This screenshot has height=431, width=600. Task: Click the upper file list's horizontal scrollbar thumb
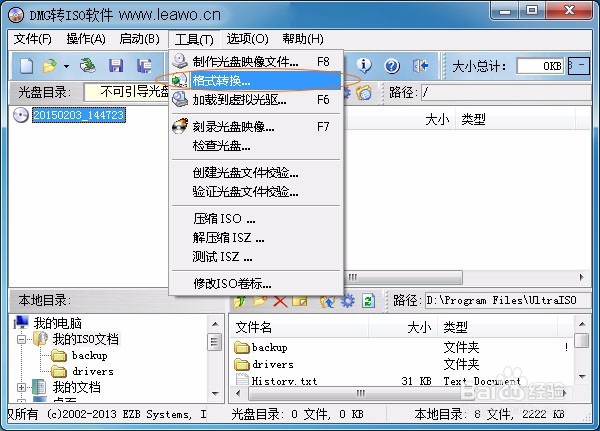(x=404, y=277)
